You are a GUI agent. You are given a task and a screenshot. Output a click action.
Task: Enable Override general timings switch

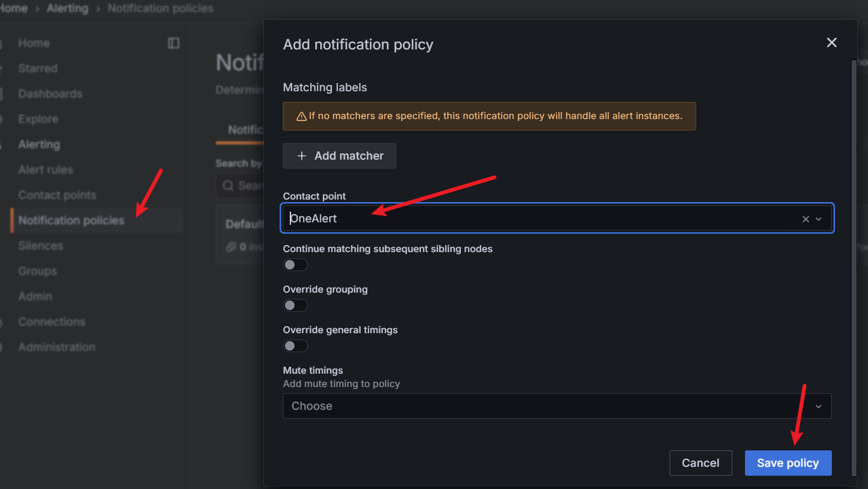click(295, 346)
